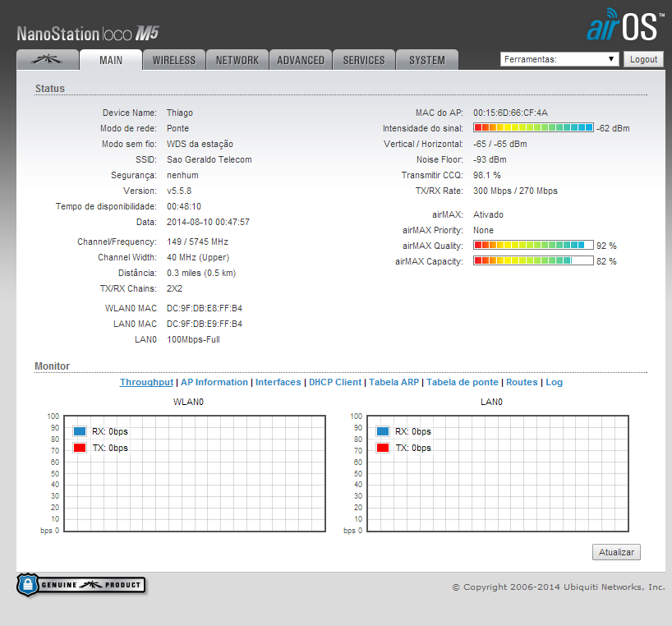Click the SSID value Sao Geraldo Telecom

coord(209,159)
